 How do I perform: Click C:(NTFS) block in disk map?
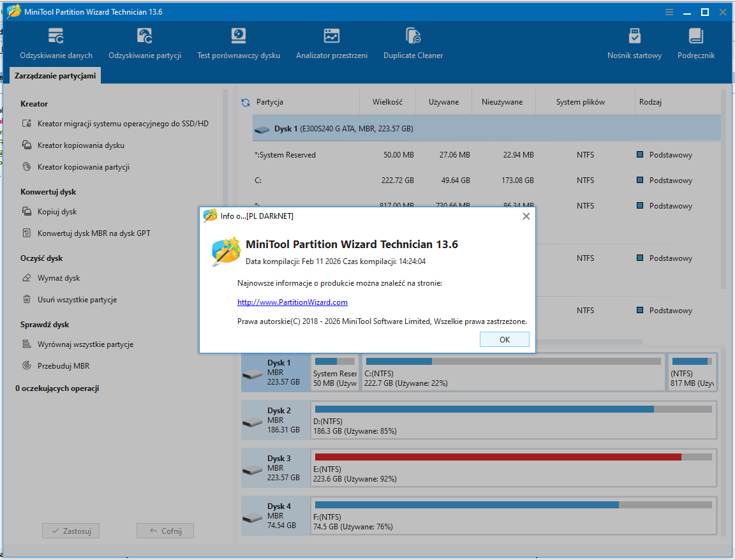513,372
